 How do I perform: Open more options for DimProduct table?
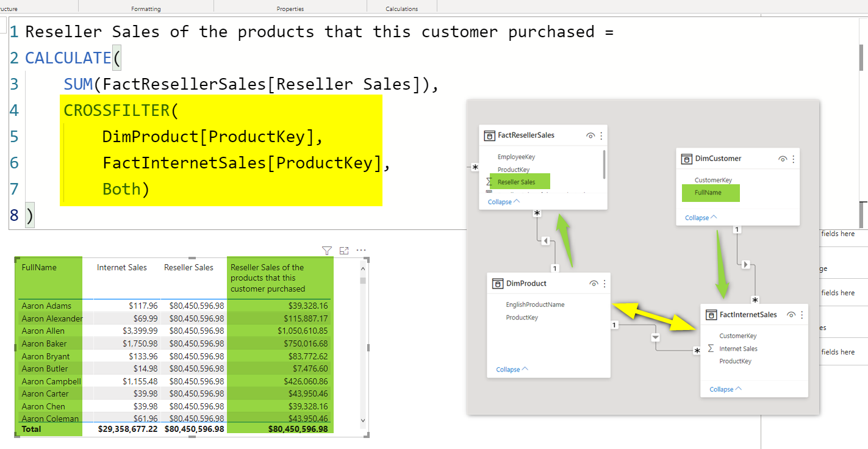[604, 284]
